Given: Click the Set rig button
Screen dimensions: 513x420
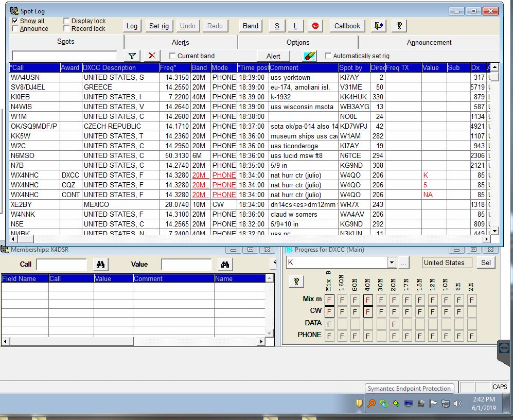Looking at the screenshot, I should [159, 26].
